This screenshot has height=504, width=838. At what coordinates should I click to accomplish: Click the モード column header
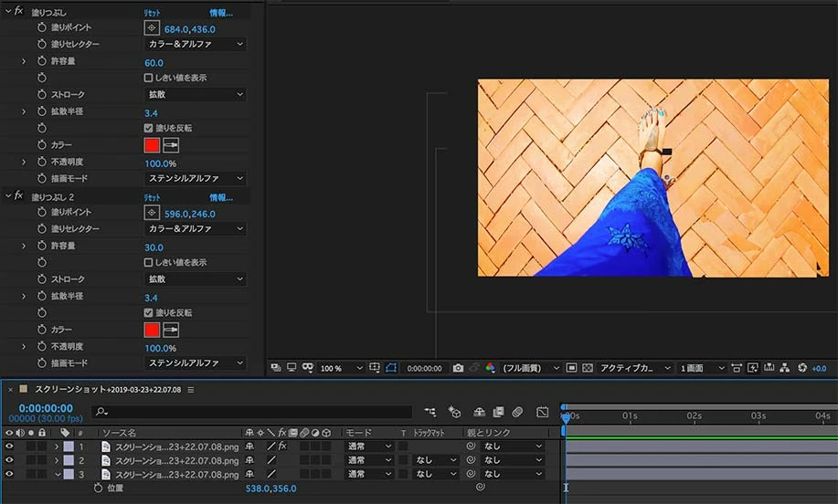pyautogui.click(x=358, y=433)
